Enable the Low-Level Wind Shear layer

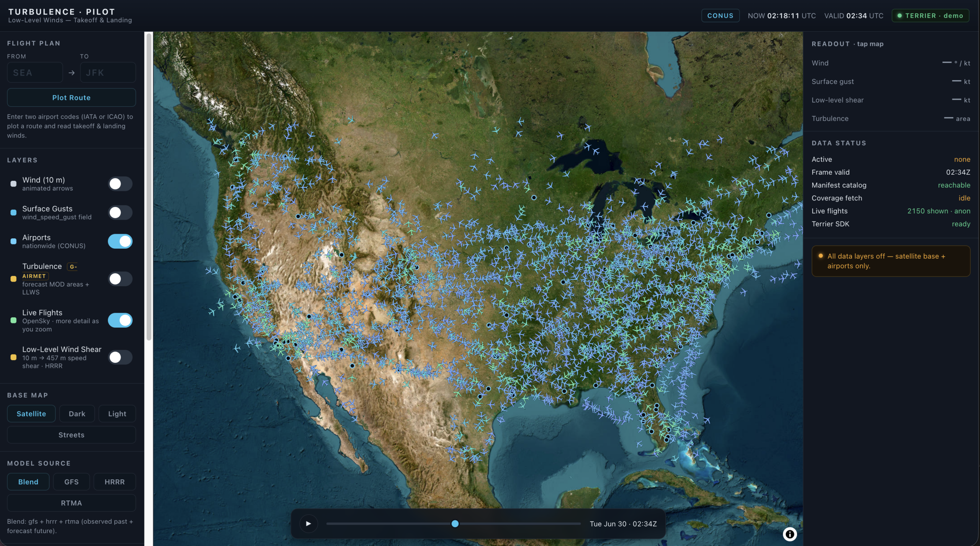click(x=120, y=357)
